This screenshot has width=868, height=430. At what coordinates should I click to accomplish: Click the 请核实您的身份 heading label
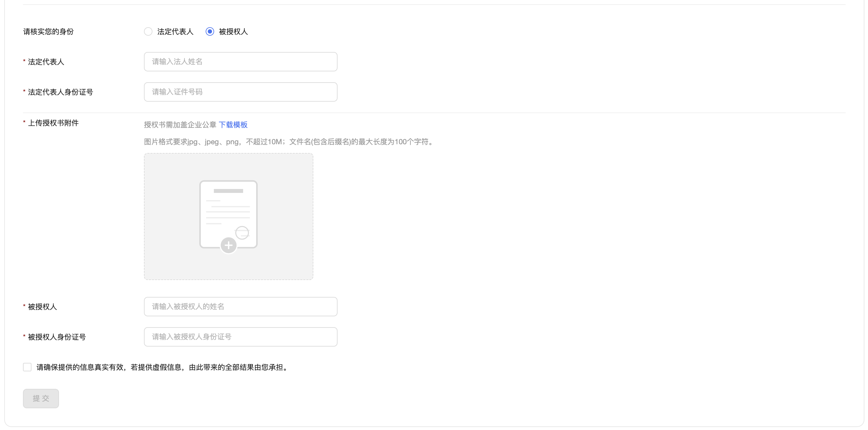tap(48, 32)
